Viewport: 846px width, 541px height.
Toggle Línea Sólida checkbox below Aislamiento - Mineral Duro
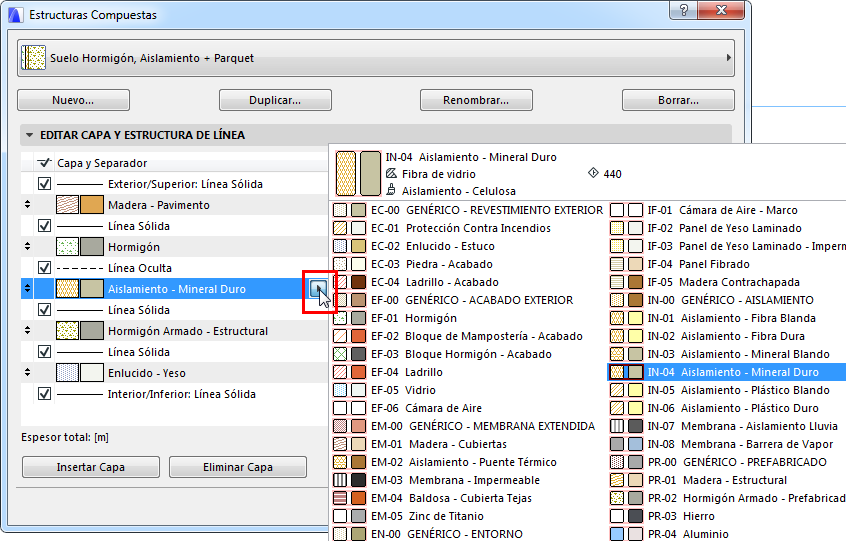(45, 310)
